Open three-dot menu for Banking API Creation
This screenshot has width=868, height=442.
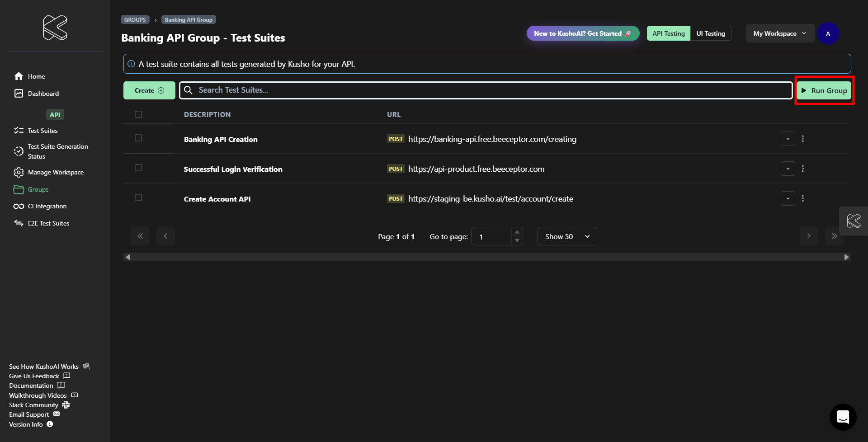[x=803, y=139]
